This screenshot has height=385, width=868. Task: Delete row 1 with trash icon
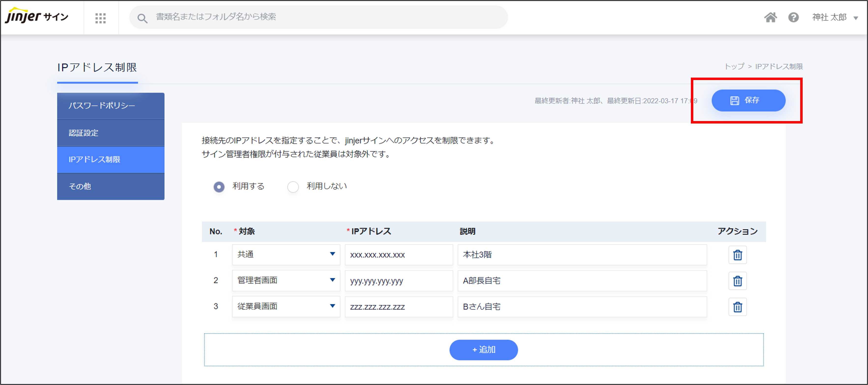tap(737, 255)
